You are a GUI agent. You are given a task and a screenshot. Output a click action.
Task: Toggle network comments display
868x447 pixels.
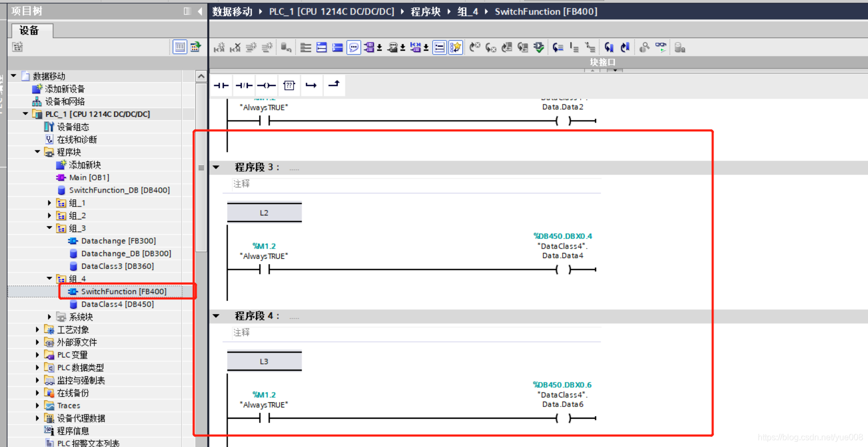pyautogui.click(x=440, y=48)
